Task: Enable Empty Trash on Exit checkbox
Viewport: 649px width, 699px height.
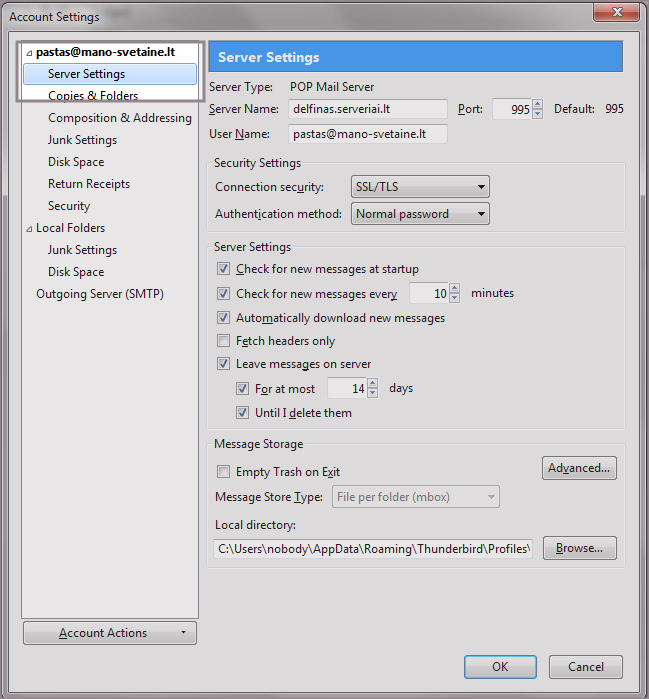Action: tap(224, 472)
